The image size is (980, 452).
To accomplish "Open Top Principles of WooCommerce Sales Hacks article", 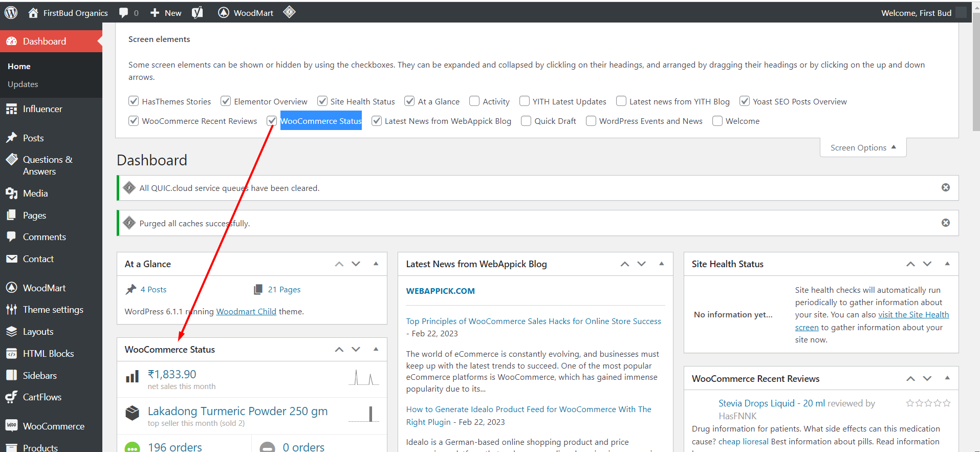I will click(534, 321).
